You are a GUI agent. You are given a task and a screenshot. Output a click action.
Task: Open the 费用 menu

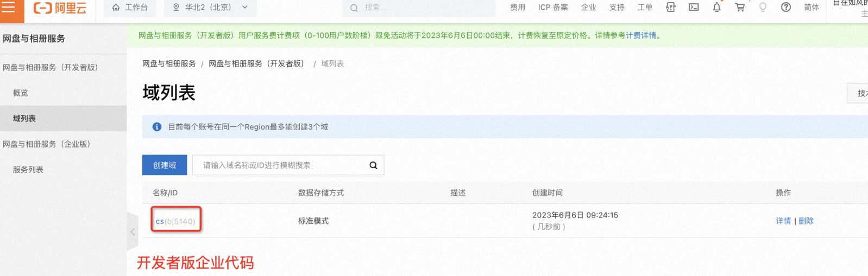[518, 8]
